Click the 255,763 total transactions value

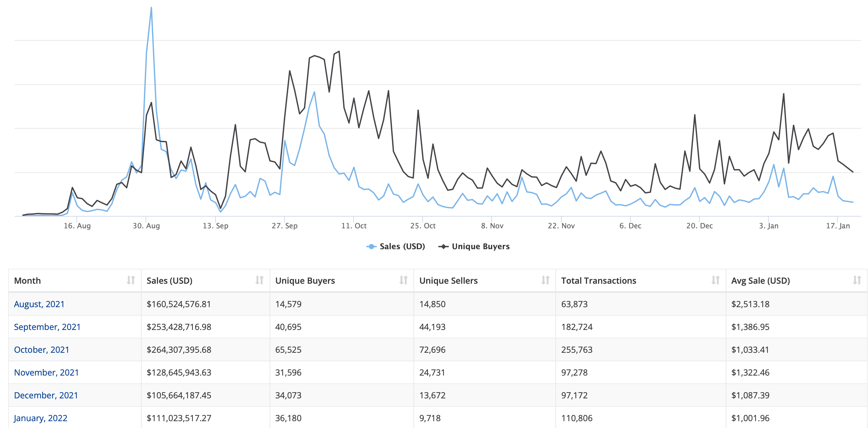[x=577, y=350]
